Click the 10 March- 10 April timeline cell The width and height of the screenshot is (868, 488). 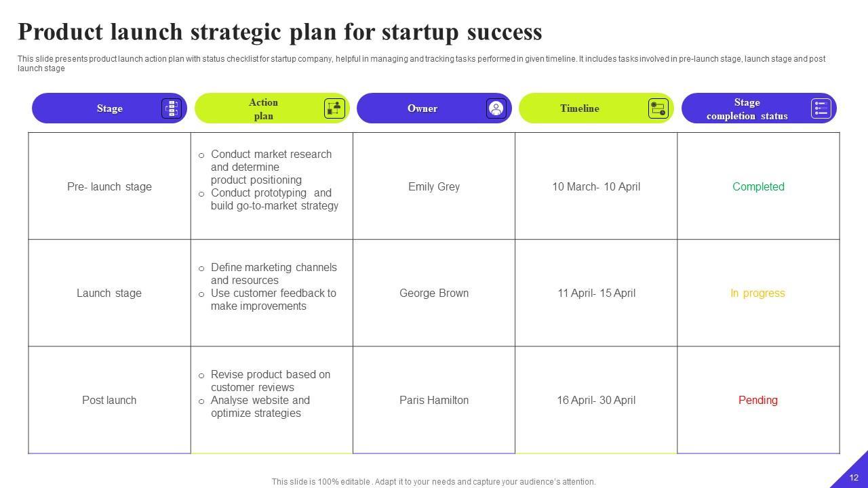click(x=596, y=187)
